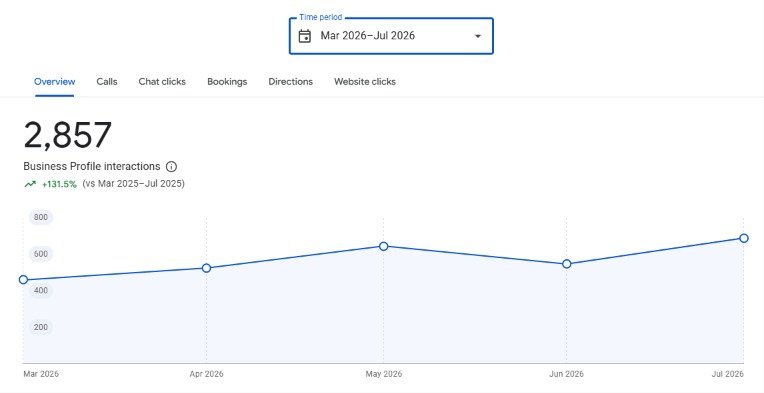
Task: Click the green trend arrow icon
Action: (x=30, y=184)
